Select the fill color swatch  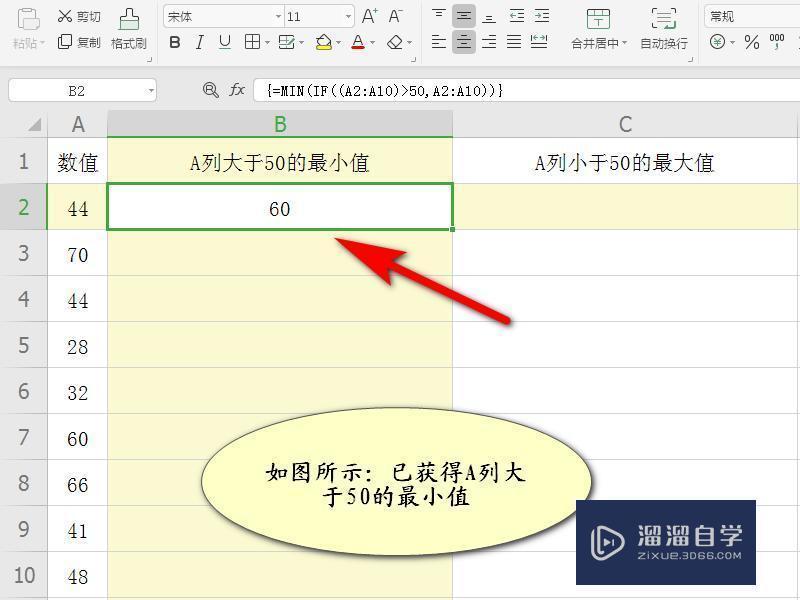(325, 43)
